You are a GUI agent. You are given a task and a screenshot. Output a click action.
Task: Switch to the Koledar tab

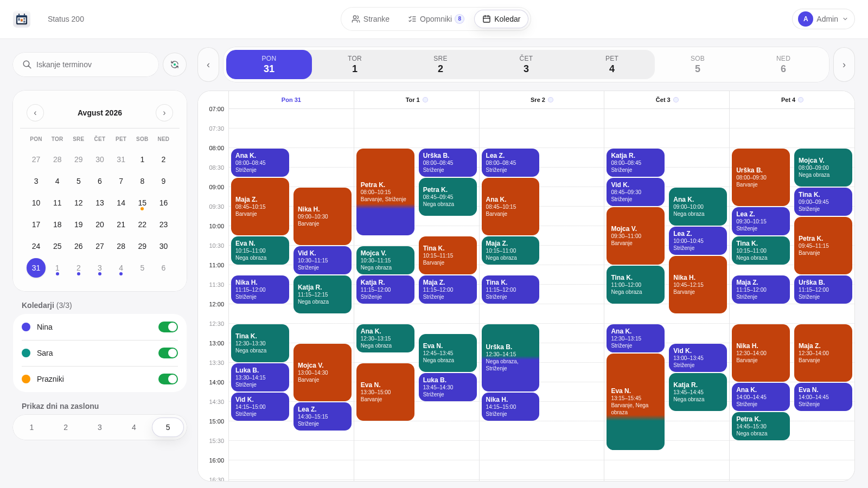pyautogui.click(x=501, y=19)
